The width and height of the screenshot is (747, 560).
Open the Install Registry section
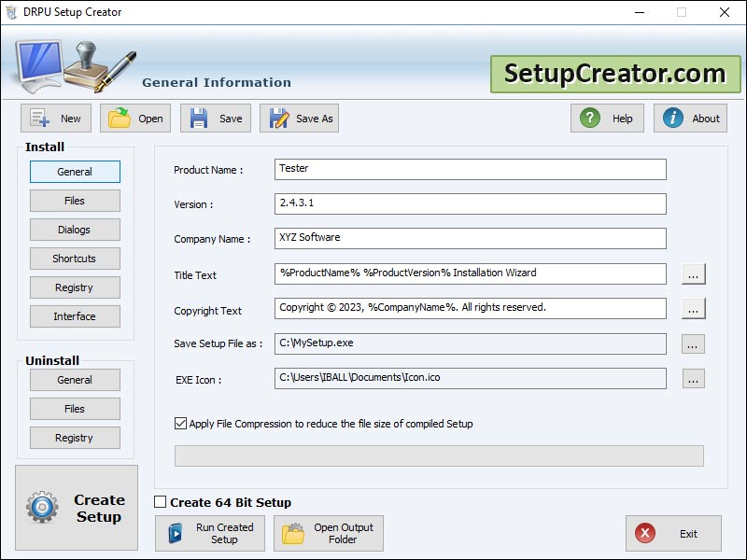tap(75, 287)
